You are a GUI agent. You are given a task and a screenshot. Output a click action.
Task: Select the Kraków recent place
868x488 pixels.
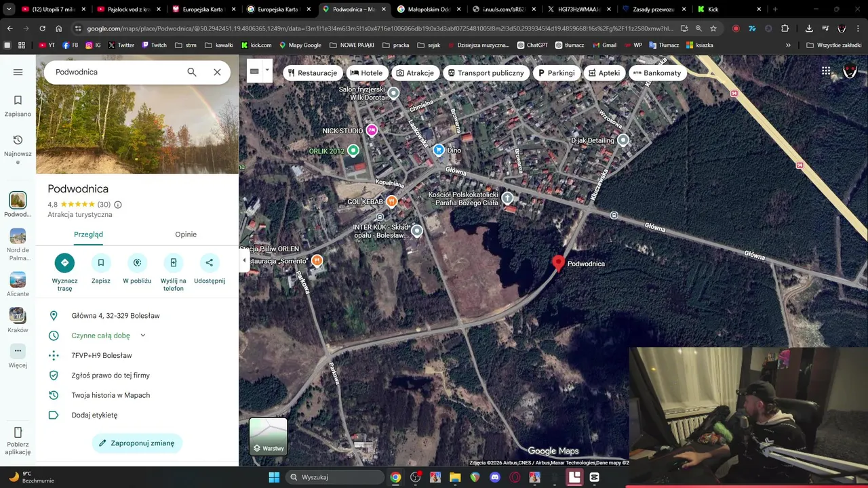[18, 321]
